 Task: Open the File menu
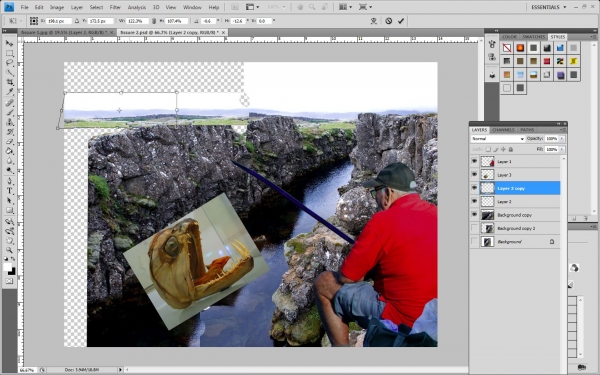[24, 7]
